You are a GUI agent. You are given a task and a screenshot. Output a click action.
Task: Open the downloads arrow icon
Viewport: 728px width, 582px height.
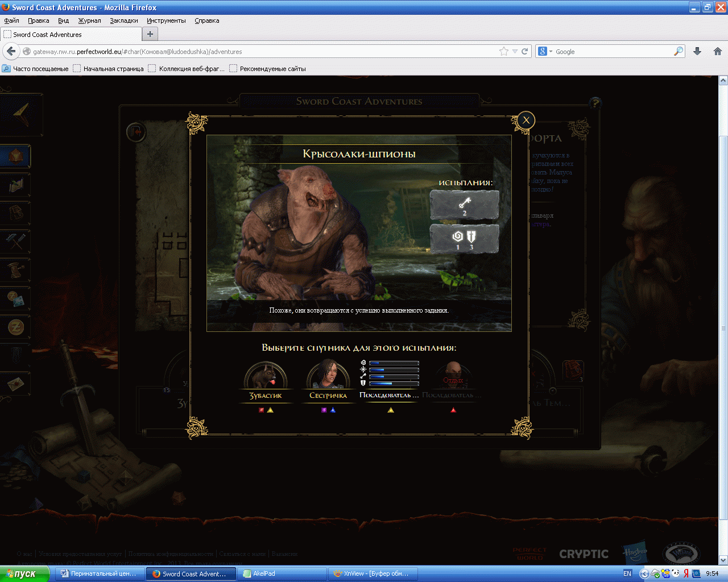coord(697,51)
